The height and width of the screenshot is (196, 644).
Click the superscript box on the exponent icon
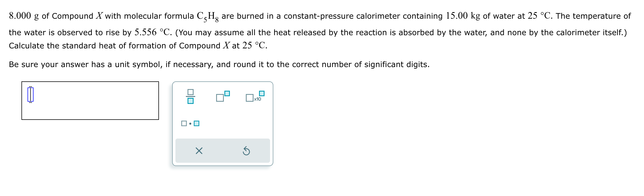pos(227,93)
